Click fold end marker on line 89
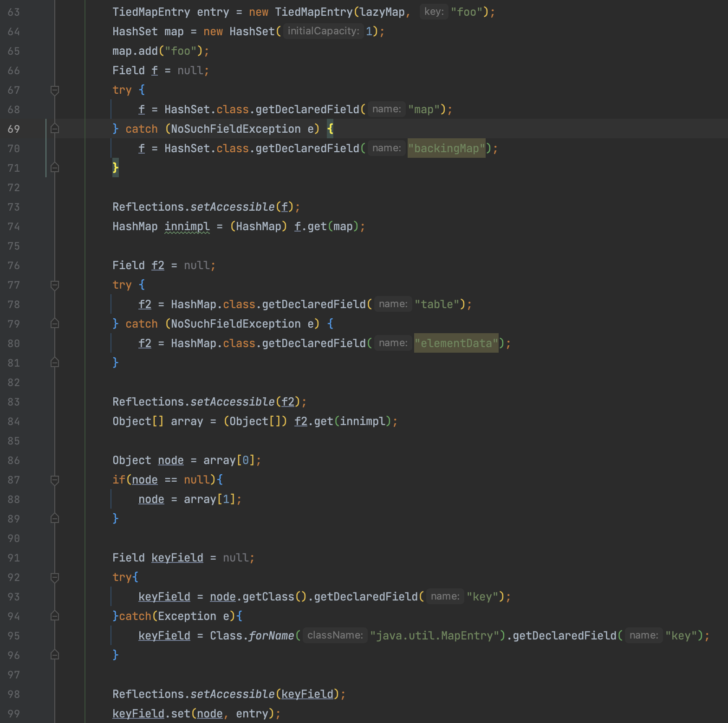This screenshot has height=723, width=728. pyautogui.click(x=54, y=519)
